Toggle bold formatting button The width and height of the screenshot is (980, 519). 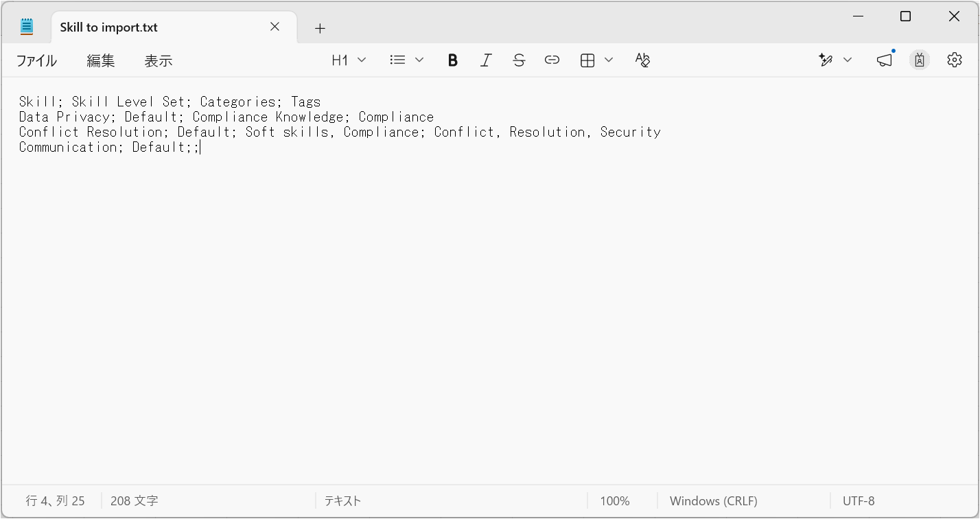pyautogui.click(x=452, y=60)
